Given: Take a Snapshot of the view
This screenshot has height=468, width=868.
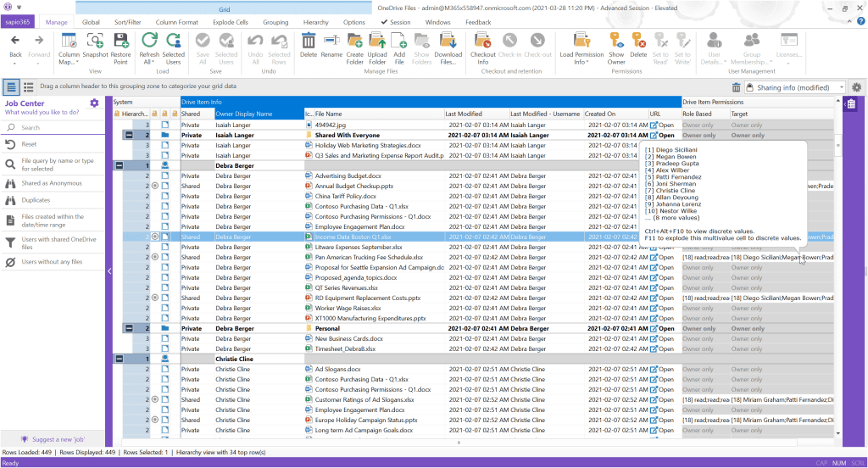Looking at the screenshot, I should coord(95,47).
